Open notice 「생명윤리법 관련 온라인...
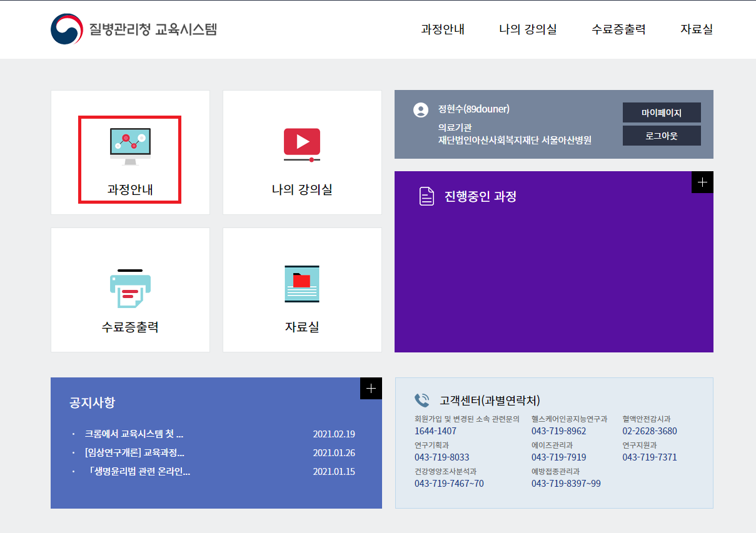 tap(138, 472)
